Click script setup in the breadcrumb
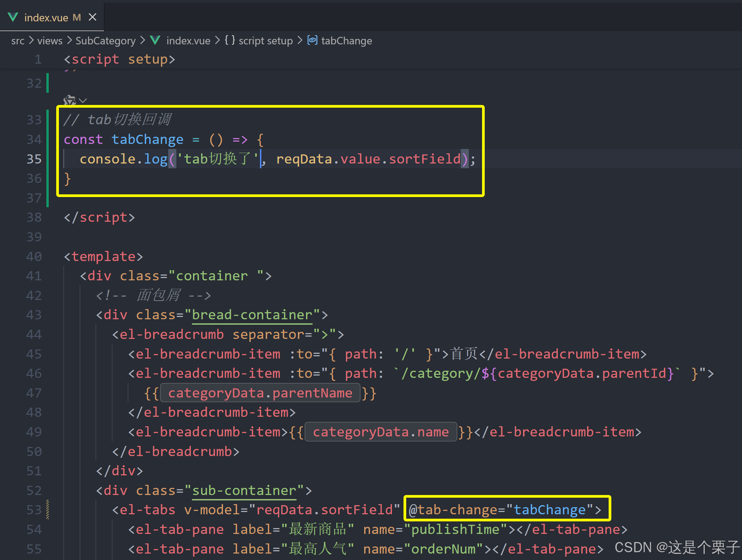The width and height of the screenshot is (742, 560). click(266, 41)
